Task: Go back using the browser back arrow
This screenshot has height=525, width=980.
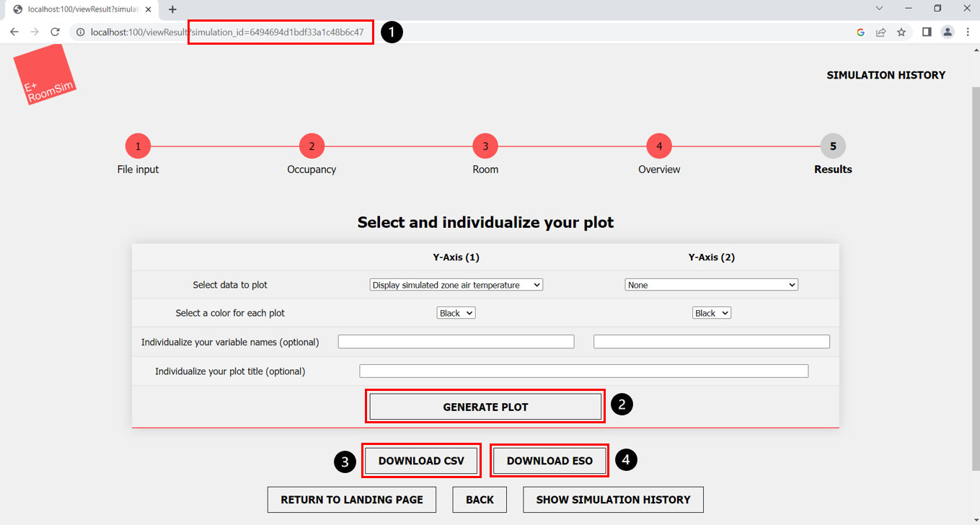Action: click(14, 32)
